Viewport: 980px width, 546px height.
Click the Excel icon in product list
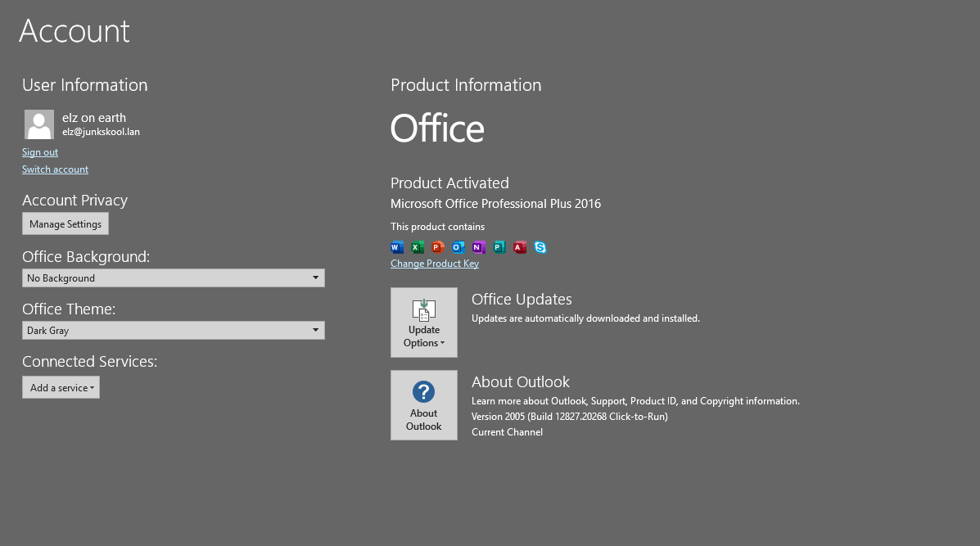coord(418,247)
